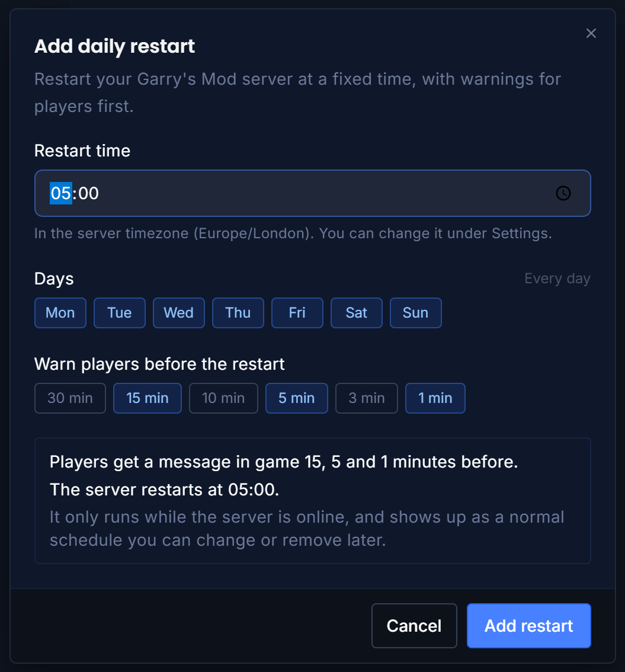
Task: Click the 'Restart your Garry's Mod server' description
Action: point(298,92)
